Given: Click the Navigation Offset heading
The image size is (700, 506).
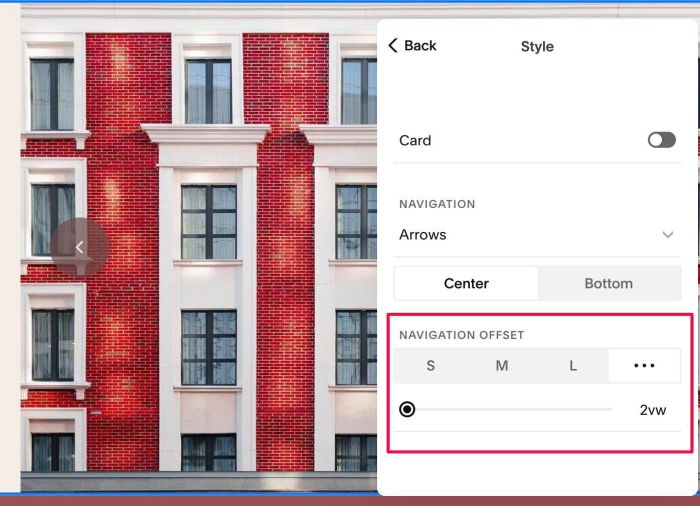Looking at the screenshot, I should coord(462,335).
